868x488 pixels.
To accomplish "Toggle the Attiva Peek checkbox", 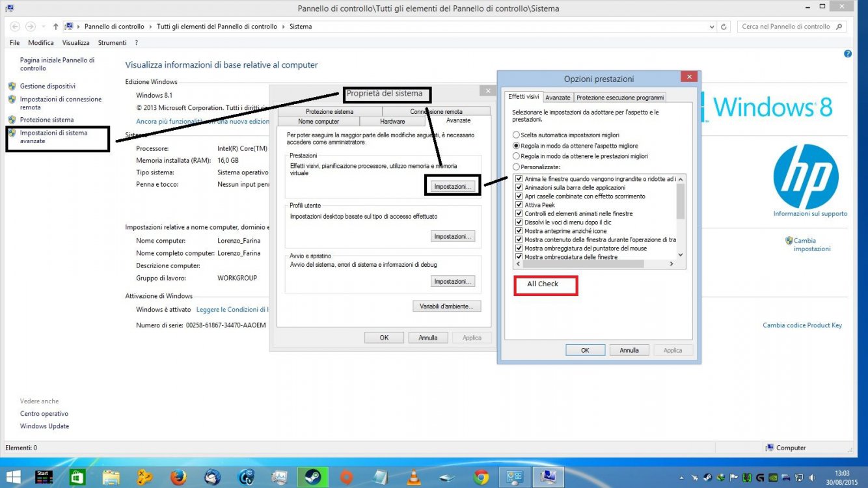I will click(519, 205).
